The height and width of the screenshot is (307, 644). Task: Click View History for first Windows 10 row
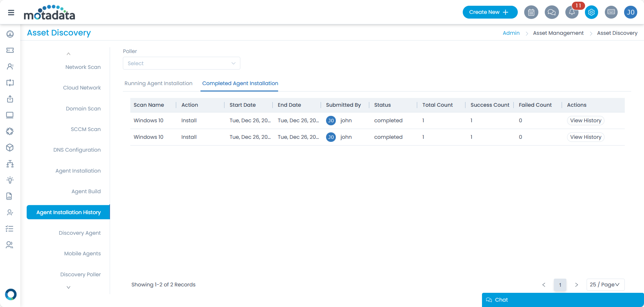[586, 121]
